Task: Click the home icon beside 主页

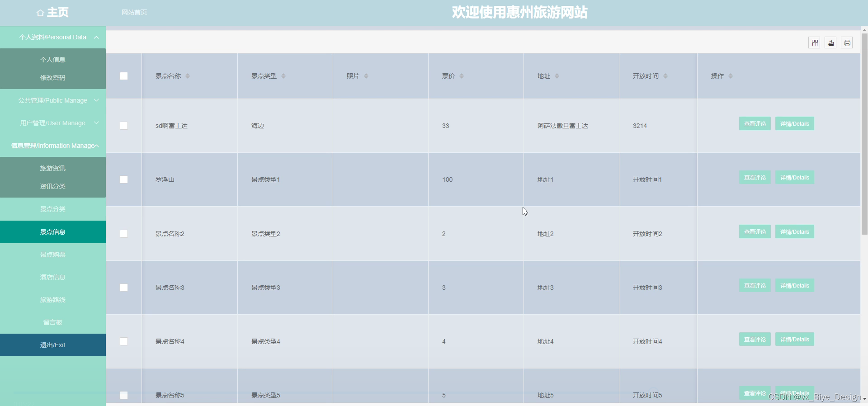Action: [x=40, y=13]
